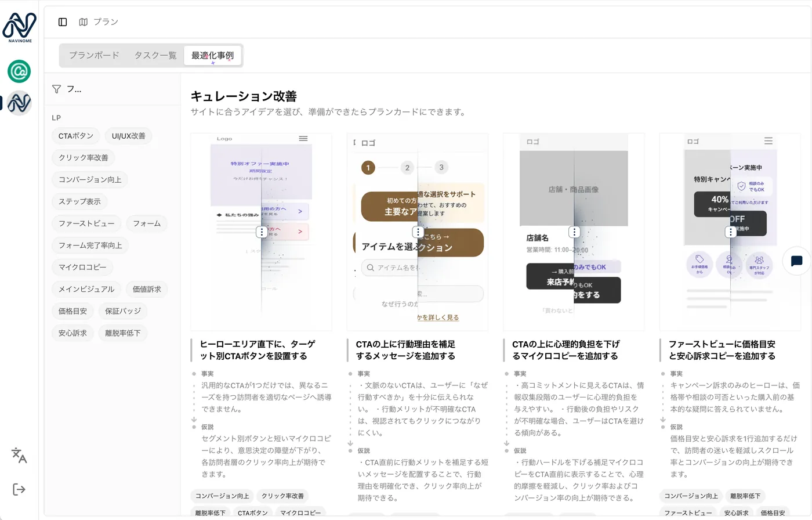
Task: Select the 保証バッジ filter chip
Action: coord(123,311)
